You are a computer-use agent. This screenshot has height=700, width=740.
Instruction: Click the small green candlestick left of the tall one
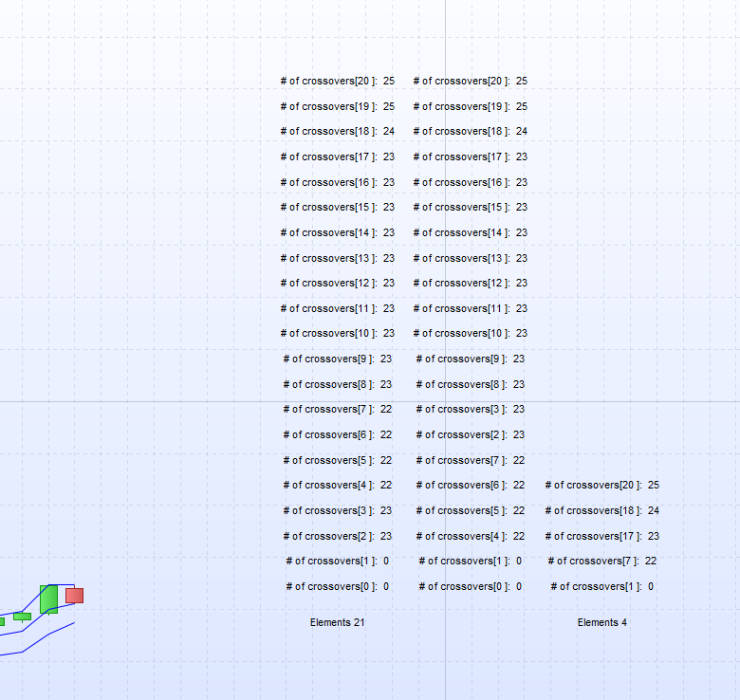click(22, 617)
